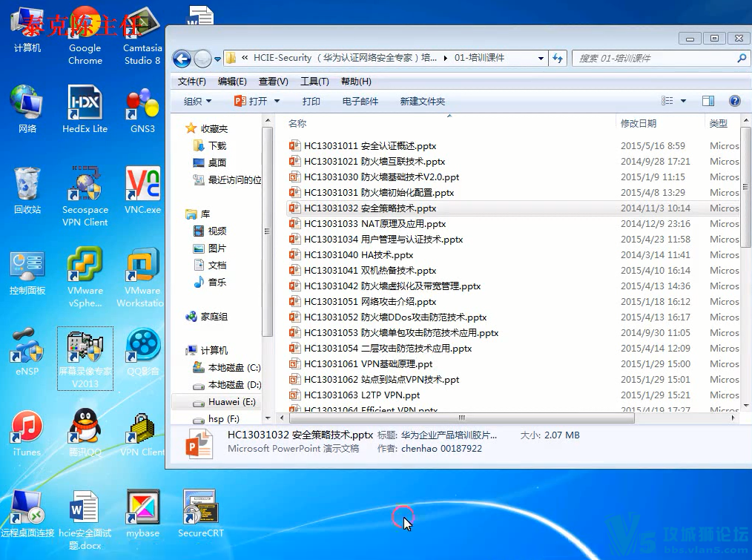Select the GNS3 desktop shortcut

click(x=142, y=110)
